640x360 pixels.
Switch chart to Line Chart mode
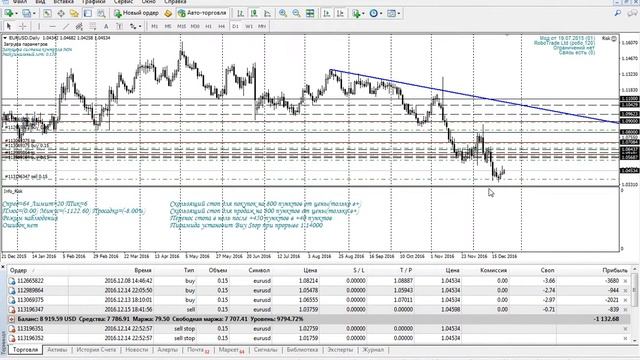click(267, 13)
